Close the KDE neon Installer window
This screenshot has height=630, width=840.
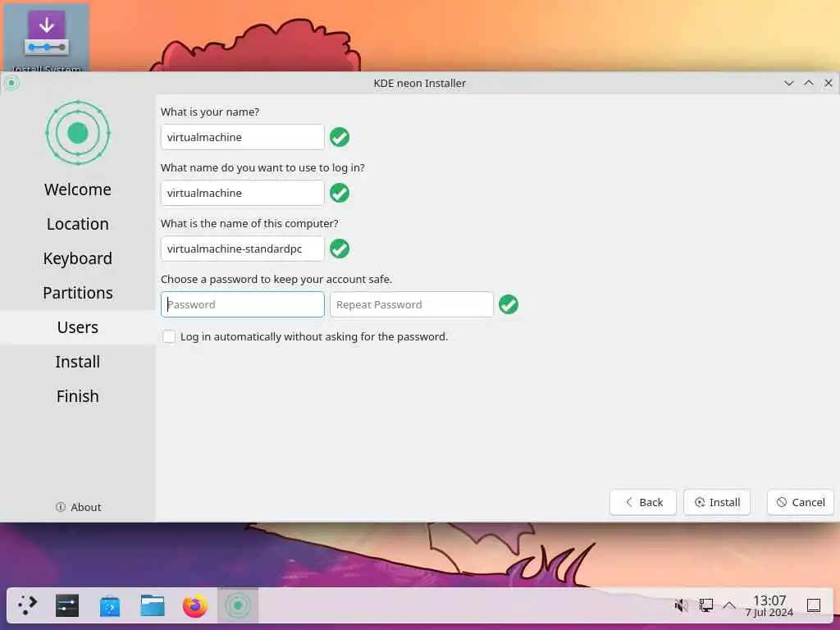829,83
